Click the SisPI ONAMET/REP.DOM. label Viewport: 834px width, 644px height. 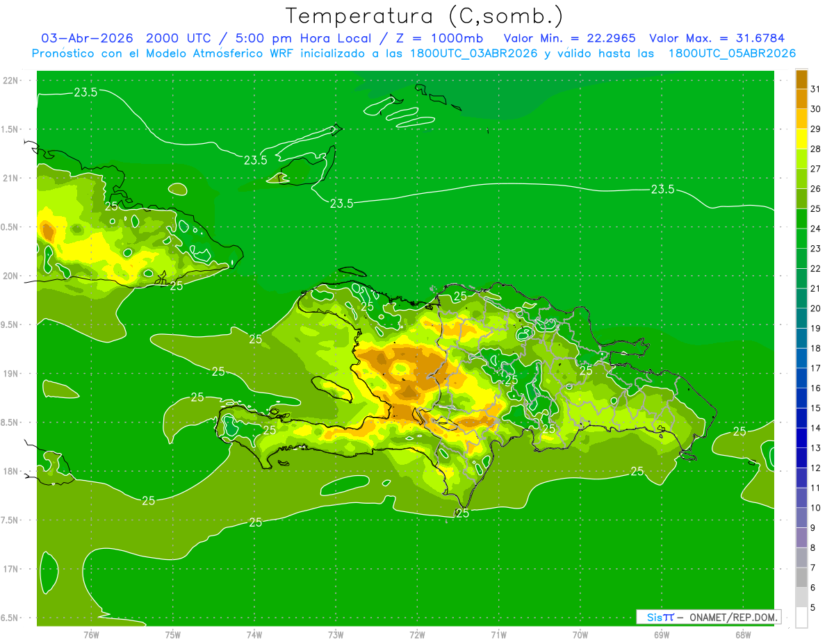tap(708, 617)
